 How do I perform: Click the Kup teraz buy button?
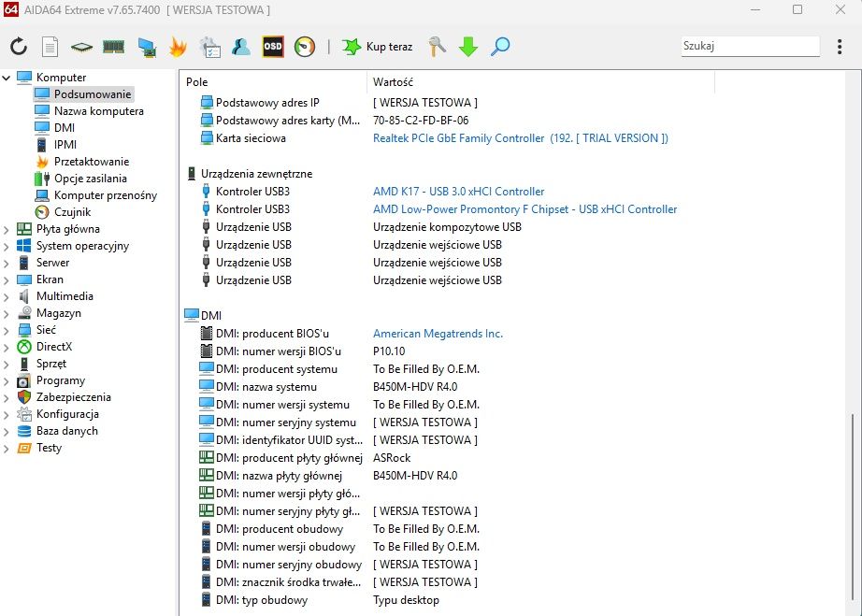click(377, 47)
